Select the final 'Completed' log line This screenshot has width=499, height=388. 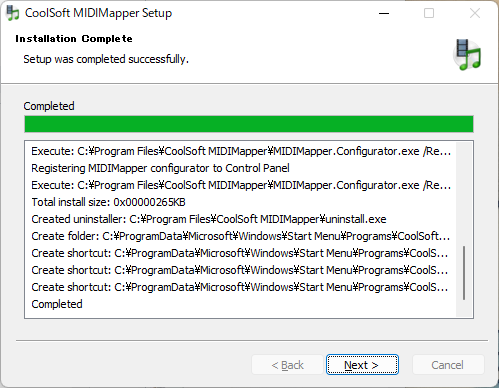(x=57, y=304)
